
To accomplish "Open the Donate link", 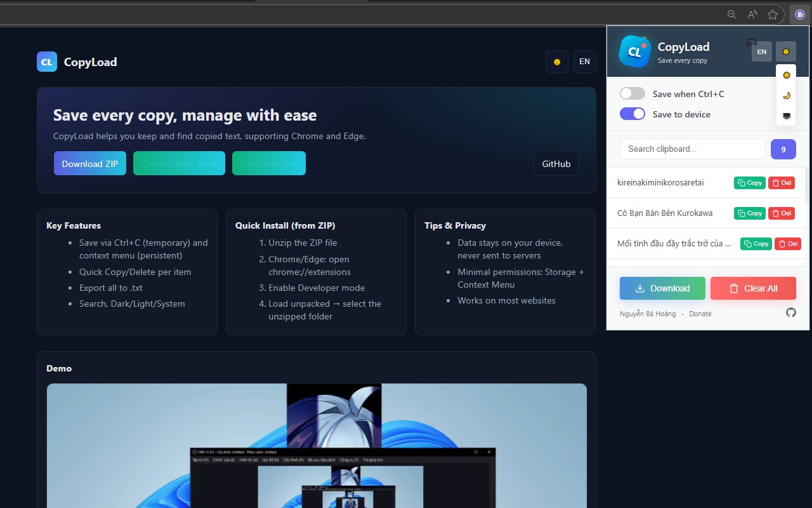I will [700, 314].
